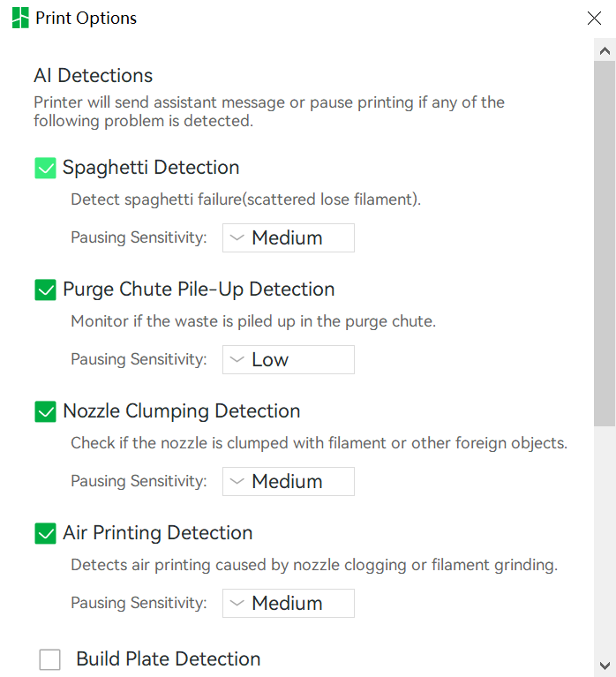This screenshot has height=677, width=616.
Task: Click the vertical scrollbar thumb
Action: pos(605,244)
